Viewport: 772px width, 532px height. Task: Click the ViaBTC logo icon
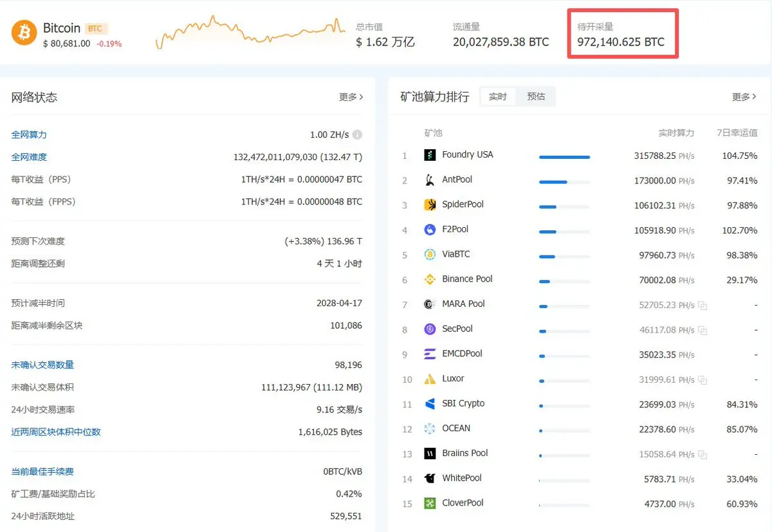tap(430, 255)
